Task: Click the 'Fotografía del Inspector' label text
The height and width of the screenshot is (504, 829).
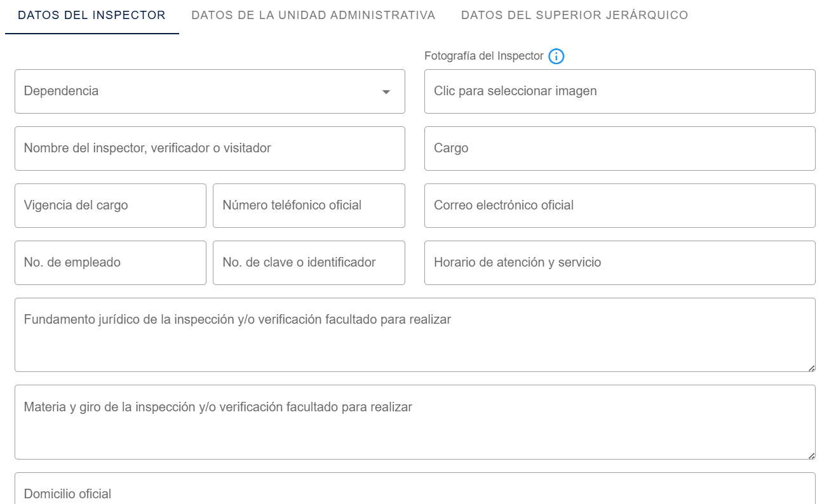Action: [x=484, y=56]
